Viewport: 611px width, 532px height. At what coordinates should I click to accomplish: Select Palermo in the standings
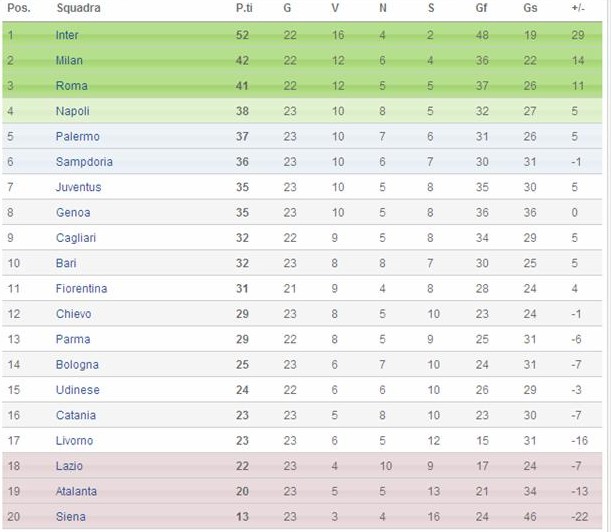click(x=78, y=136)
